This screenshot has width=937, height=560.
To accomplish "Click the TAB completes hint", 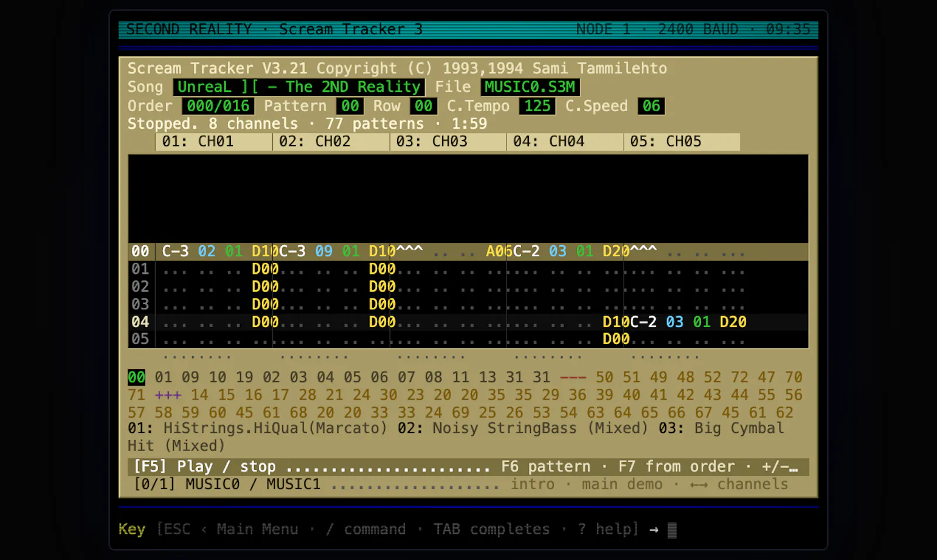I will click(x=492, y=530).
